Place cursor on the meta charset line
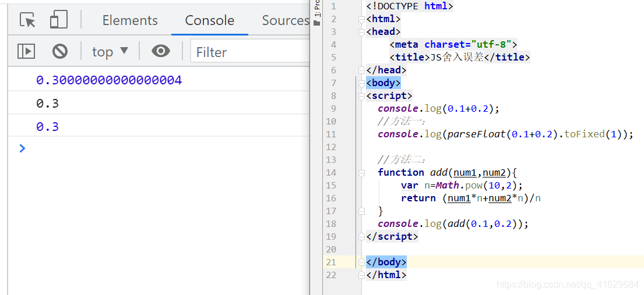The width and height of the screenshot is (644, 295). click(453, 44)
